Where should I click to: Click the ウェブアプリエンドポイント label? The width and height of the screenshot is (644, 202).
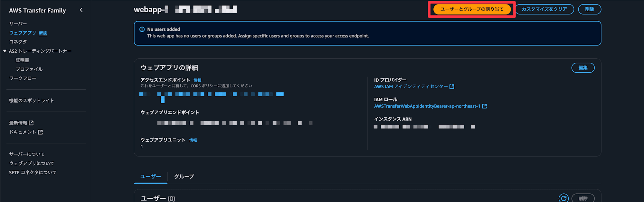[x=170, y=112]
